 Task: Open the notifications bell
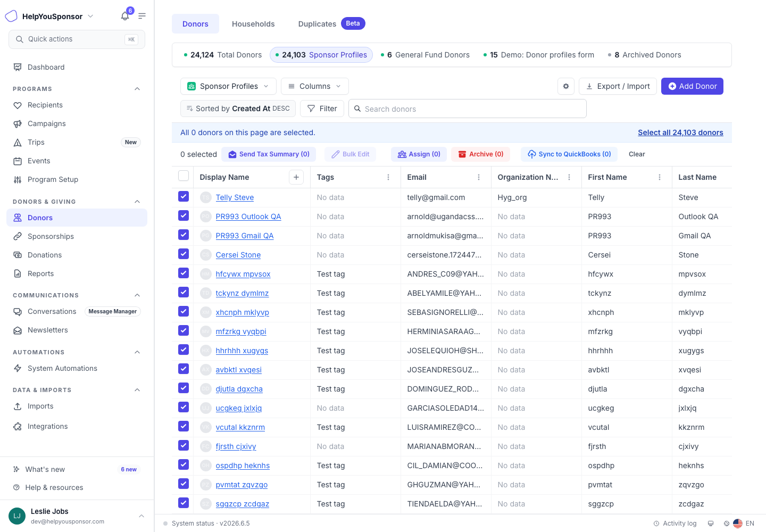[125, 16]
